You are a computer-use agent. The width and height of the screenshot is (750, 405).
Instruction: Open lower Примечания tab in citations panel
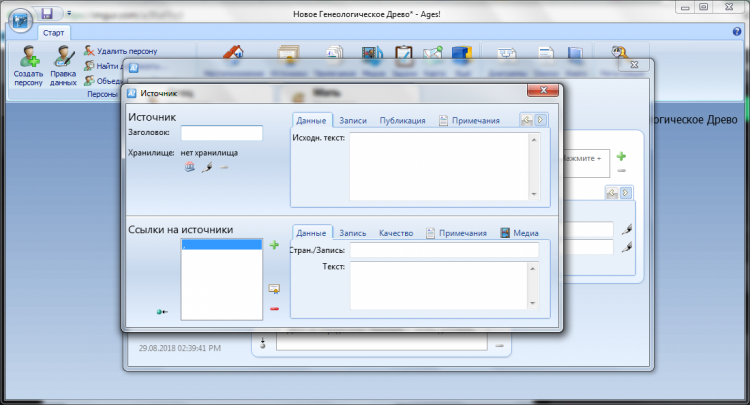(x=456, y=233)
